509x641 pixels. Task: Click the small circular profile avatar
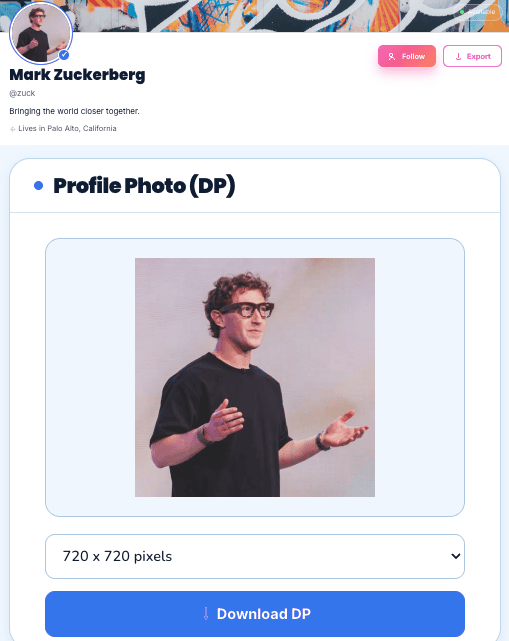pyautogui.click(x=40, y=33)
